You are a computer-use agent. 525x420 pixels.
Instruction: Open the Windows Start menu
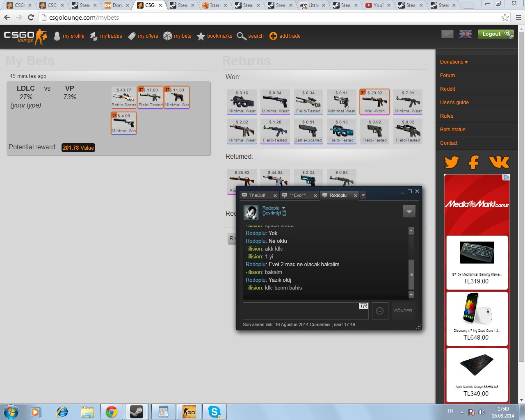[11, 412]
